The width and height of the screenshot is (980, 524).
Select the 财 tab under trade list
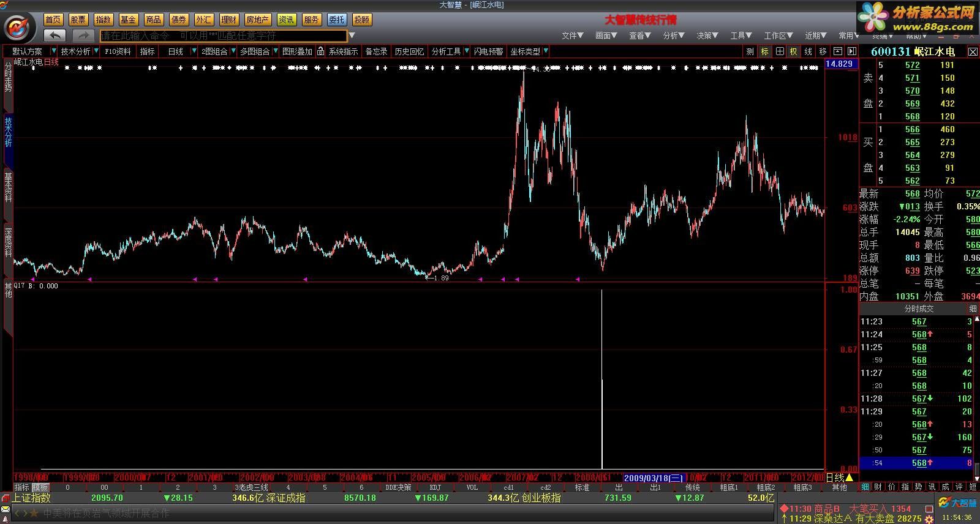click(878, 487)
